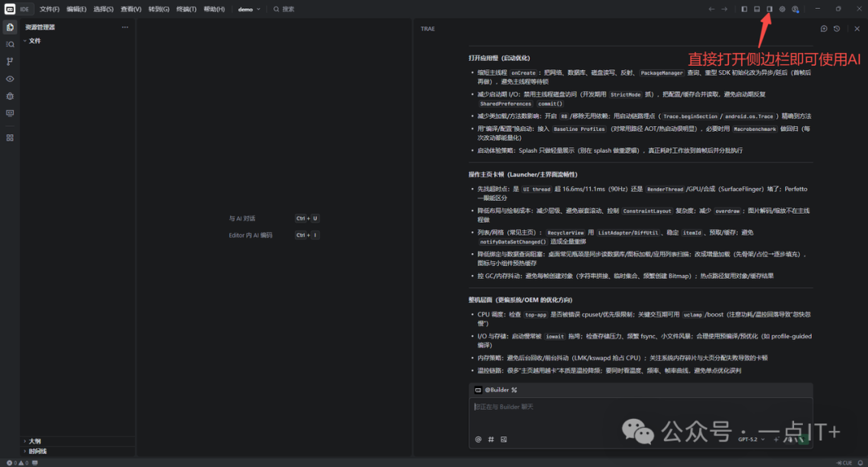This screenshot has width=868, height=467.
Task: Open the Extensions grid icon
Action: [x=10, y=137]
